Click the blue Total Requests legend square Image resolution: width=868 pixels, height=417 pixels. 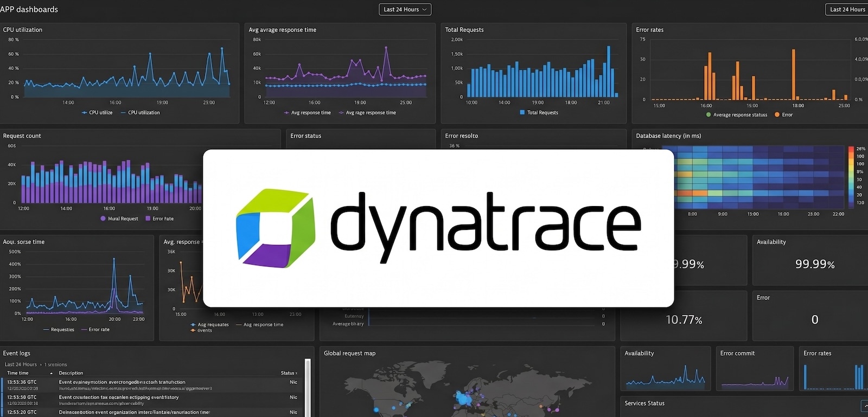tap(522, 113)
